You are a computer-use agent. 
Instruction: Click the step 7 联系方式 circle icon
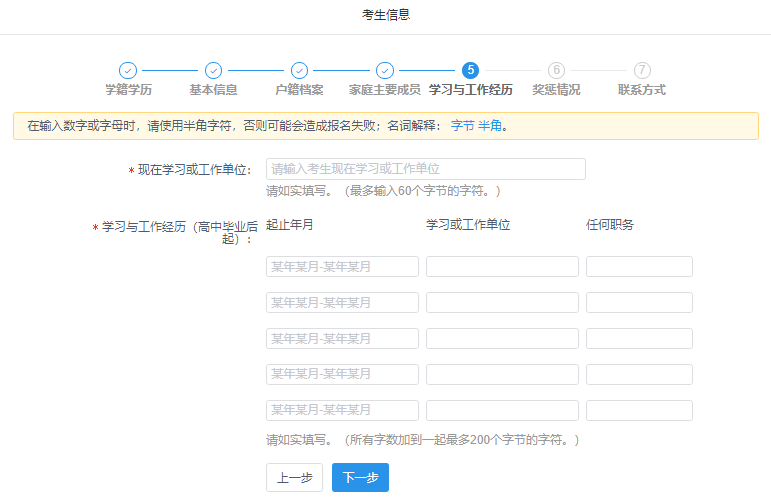pos(642,70)
